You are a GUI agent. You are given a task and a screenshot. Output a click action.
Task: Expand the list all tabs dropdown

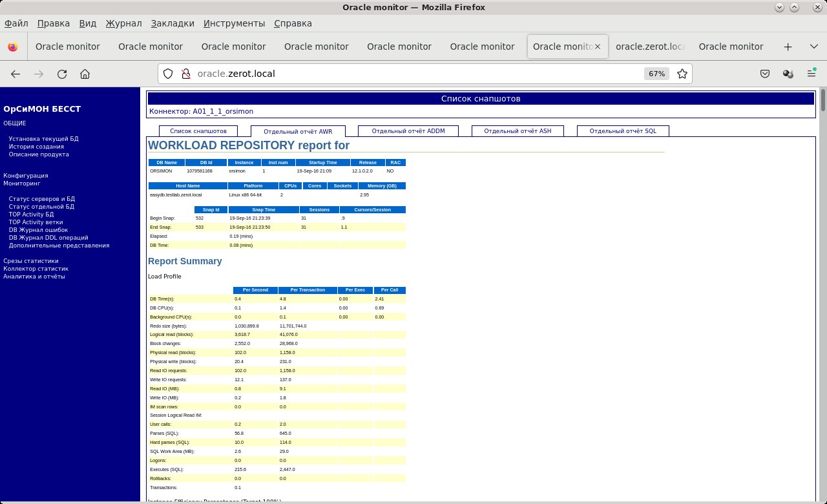click(x=813, y=47)
